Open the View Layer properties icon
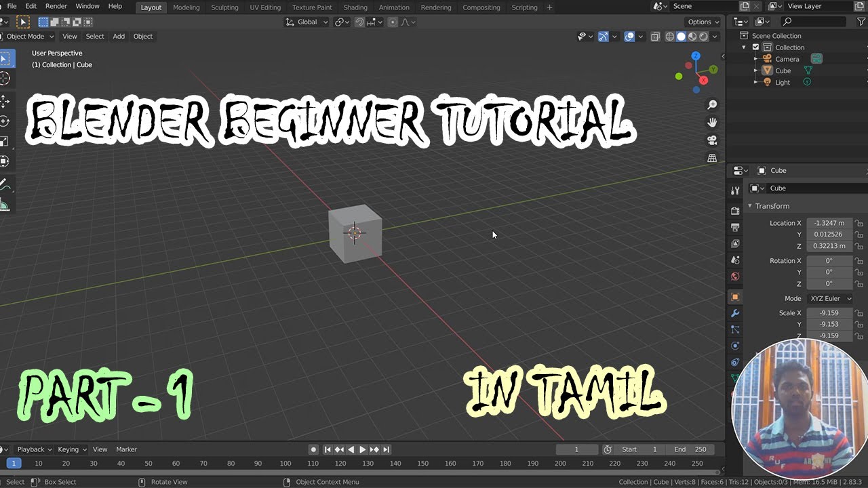Image resolution: width=868 pixels, height=488 pixels. 735,243
